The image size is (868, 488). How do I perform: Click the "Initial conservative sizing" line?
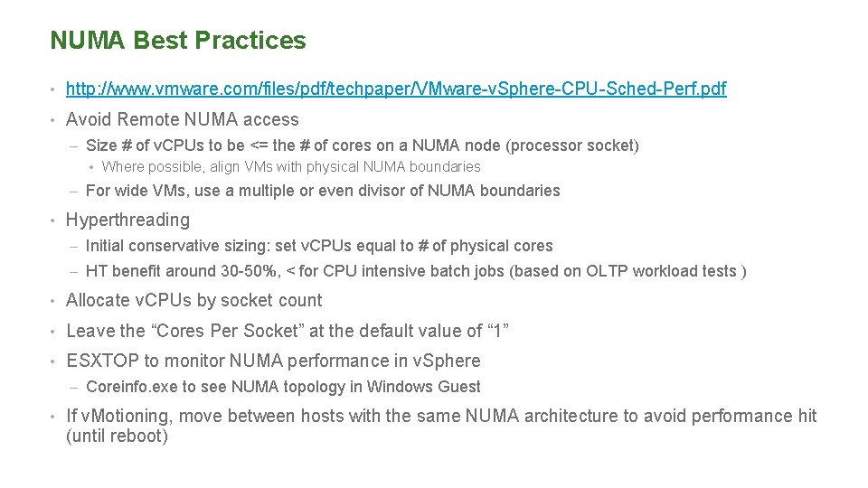(x=319, y=246)
